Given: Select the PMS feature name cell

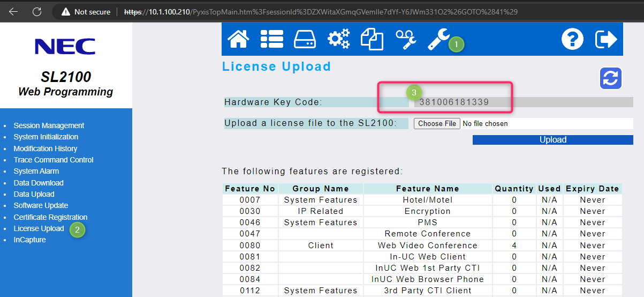Looking at the screenshot, I should [427, 222].
